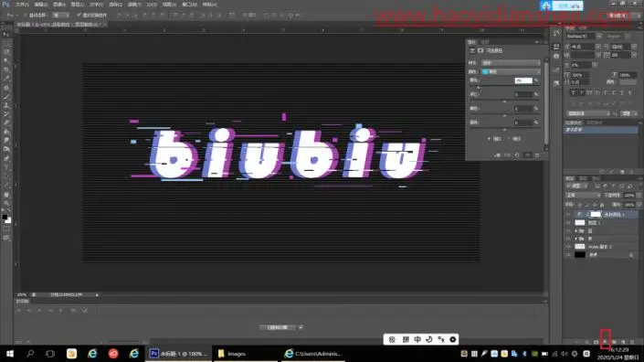Select the Zoom tool in left toolbox
Image resolution: width=644 pixels, height=362 pixels.
tap(6, 203)
